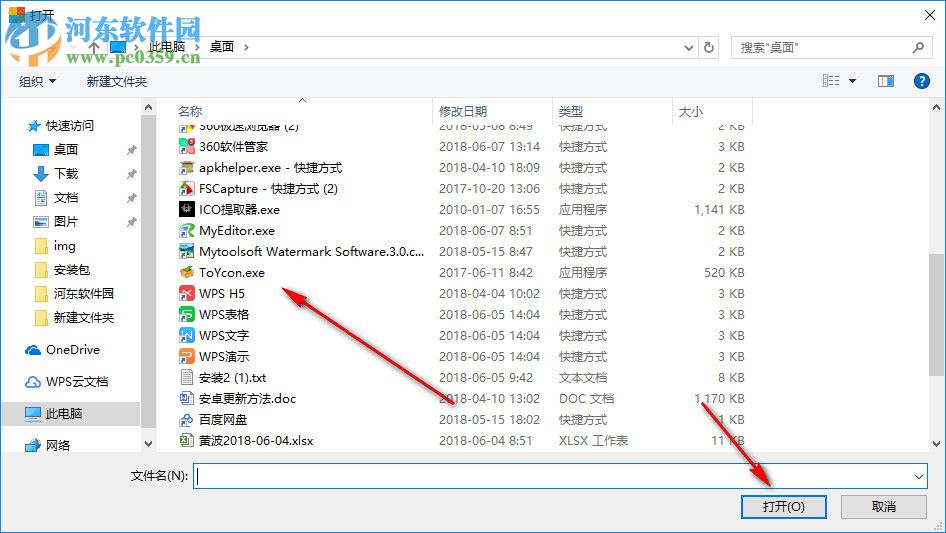Click navigation pane scrollbar up arrow
946x533 pixels.
148,107
